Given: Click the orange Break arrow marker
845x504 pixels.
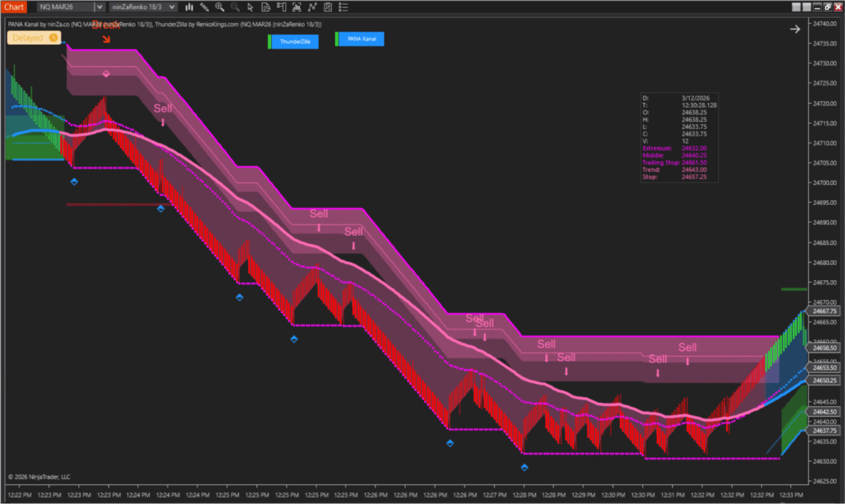Looking at the screenshot, I should pos(106,39).
